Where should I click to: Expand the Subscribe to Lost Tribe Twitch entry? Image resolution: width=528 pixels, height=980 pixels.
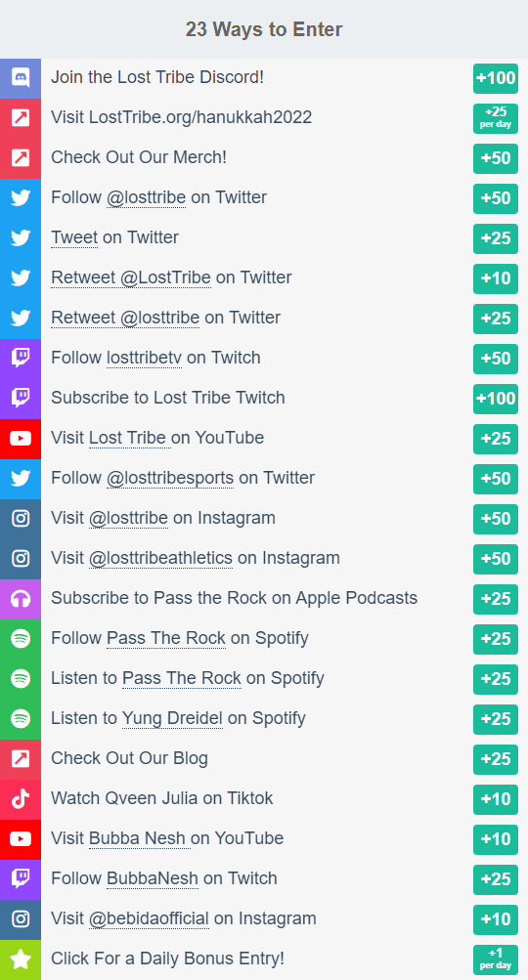pos(264,398)
